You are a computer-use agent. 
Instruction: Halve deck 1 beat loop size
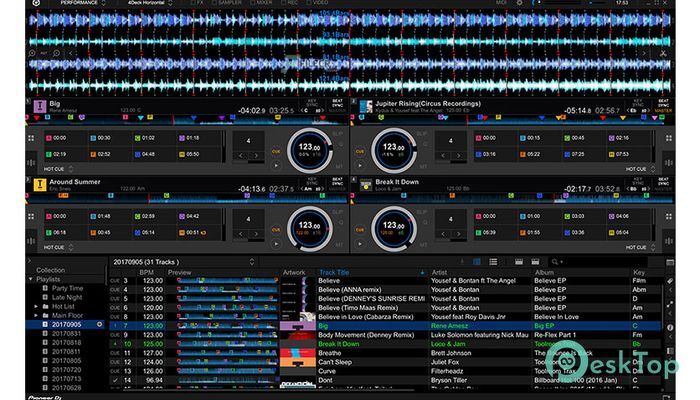pos(241,156)
